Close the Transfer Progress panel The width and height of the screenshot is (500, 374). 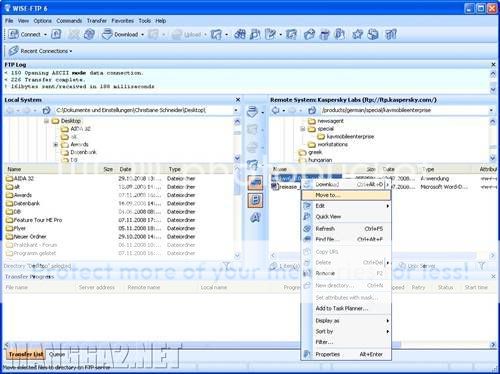pyautogui.click(x=493, y=276)
